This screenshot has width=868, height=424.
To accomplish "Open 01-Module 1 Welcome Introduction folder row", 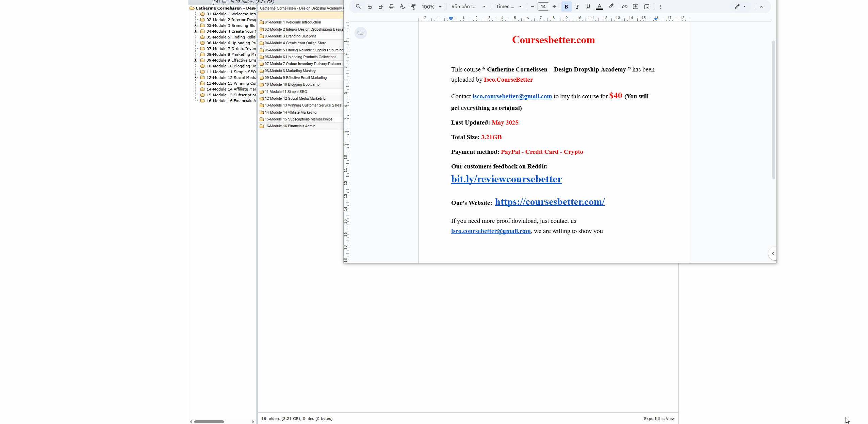I will pyautogui.click(x=301, y=22).
